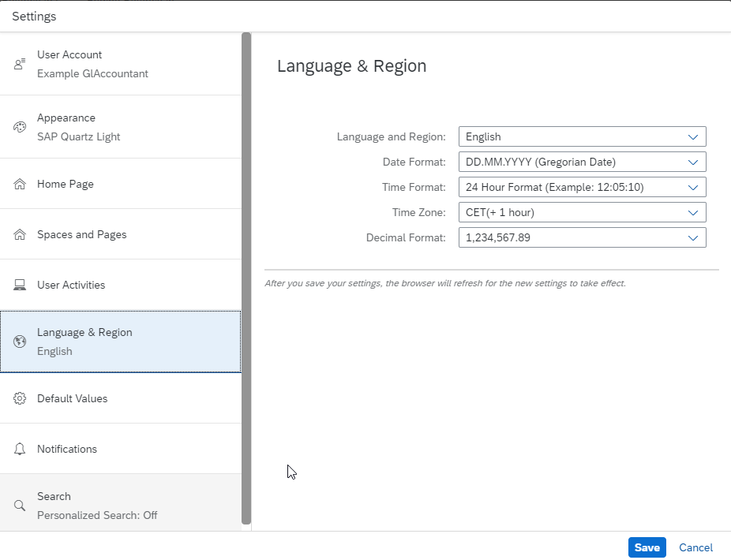Open the Date Format dropdown arrow
731x560 pixels.
pos(693,162)
